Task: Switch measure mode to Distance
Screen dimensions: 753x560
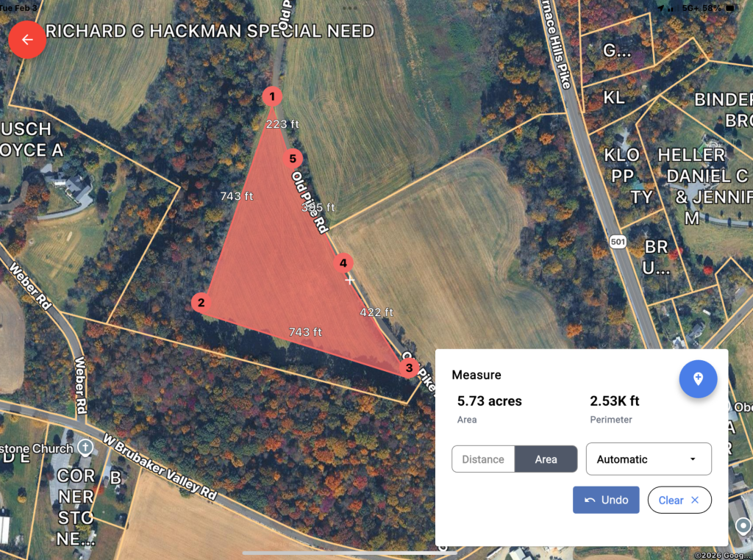Action: 483,459
